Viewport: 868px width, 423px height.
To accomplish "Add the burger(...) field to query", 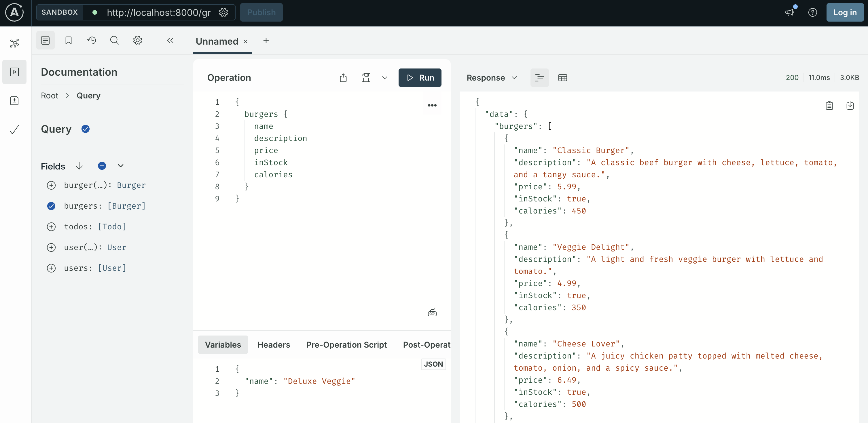I will coord(51,185).
